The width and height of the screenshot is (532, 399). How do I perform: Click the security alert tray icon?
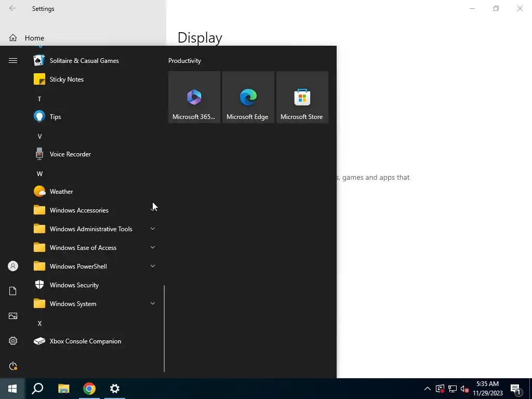point(440,389)
